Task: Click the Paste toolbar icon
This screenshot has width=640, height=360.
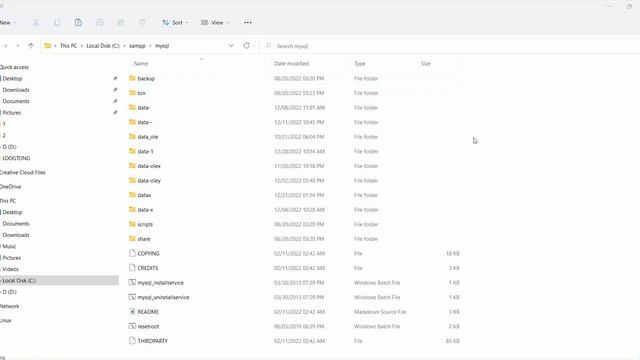Action: [x=78, y=23]
